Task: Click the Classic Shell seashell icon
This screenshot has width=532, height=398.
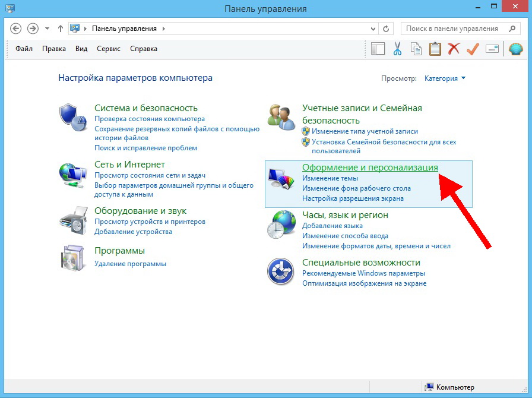Action: (x=515, y=49)
